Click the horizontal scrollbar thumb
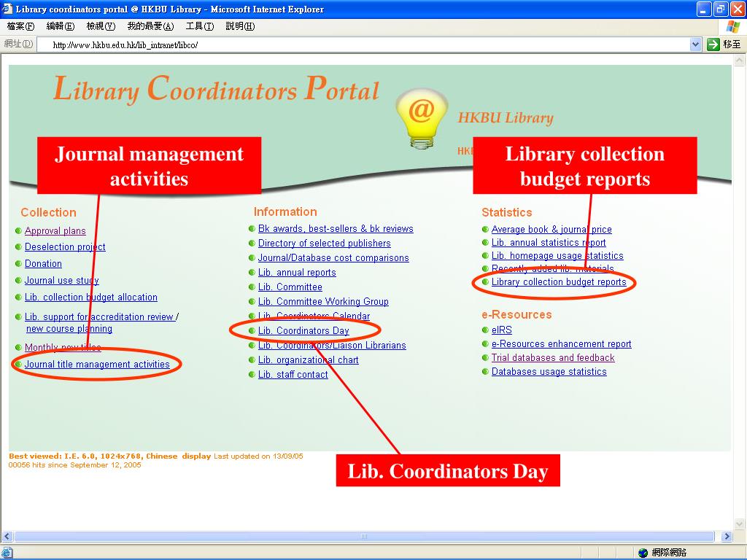 pos(364,536)
